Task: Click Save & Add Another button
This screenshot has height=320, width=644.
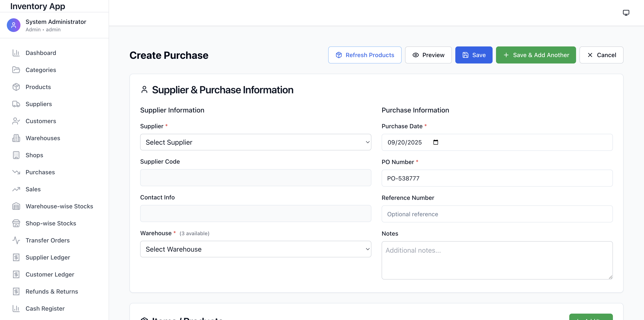Action: click(536, 55)
